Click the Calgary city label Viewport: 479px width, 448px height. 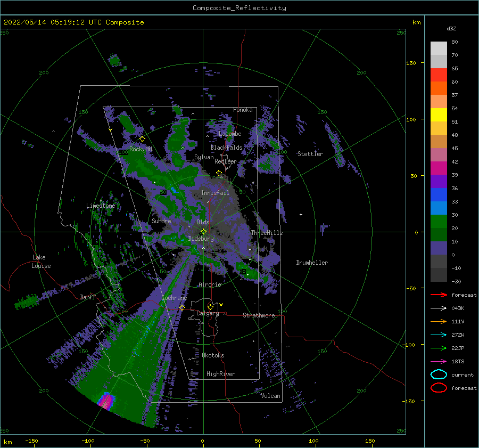click(208, 313)
